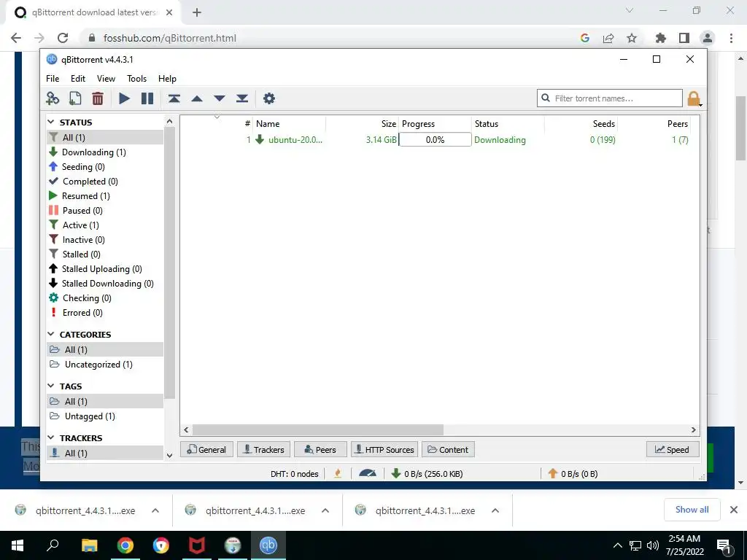
Task: Click the Speed graph button
Action: tap(672, 449)
